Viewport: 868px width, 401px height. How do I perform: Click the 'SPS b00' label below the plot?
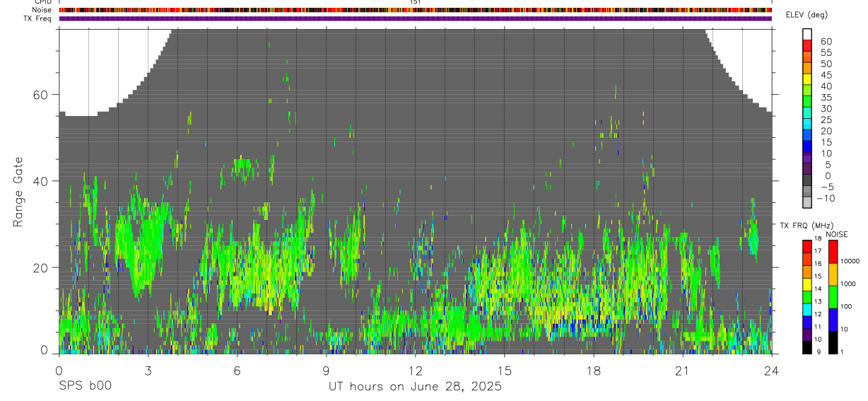(x=85, y=387)
